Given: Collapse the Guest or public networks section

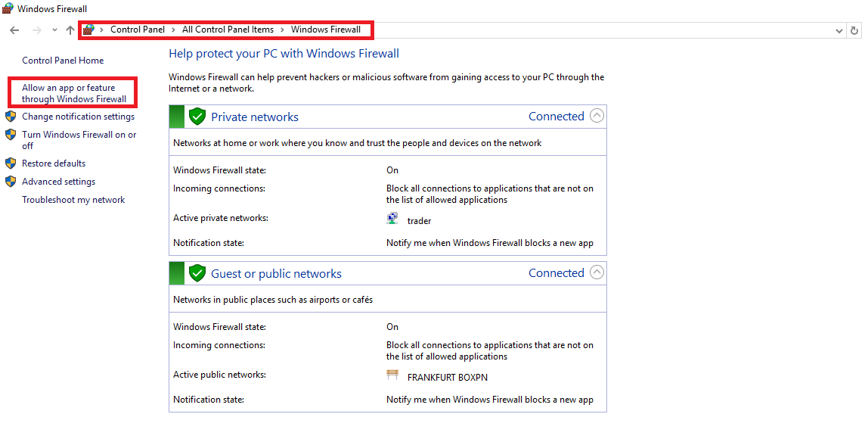Looking at the screenshot, I should 597,272.
